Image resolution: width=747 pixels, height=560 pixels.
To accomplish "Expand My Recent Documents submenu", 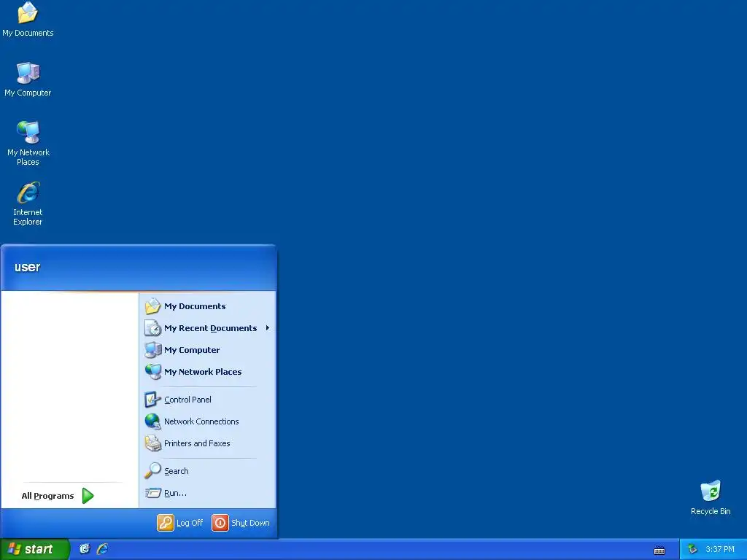I will pyautogui.click(x=207, y=328).
